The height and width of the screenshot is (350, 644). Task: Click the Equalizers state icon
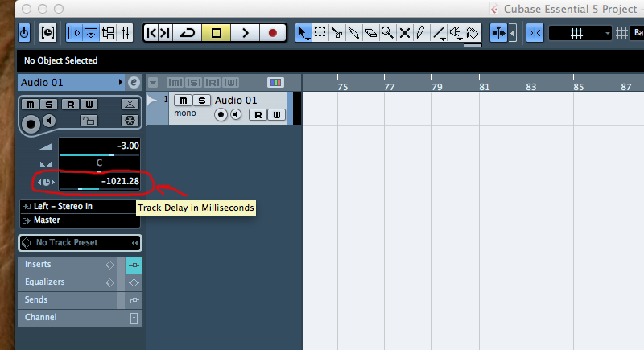(x=134, y=282)
